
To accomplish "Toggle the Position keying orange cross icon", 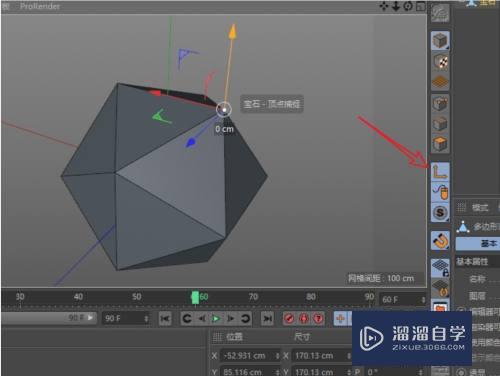I will click(x=341, y=319).
